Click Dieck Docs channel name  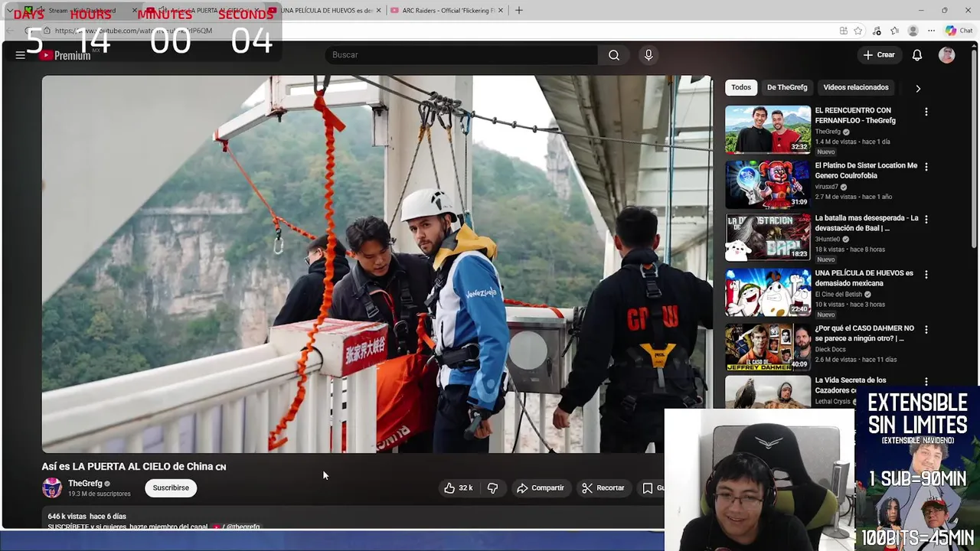[x=830, y=350]
